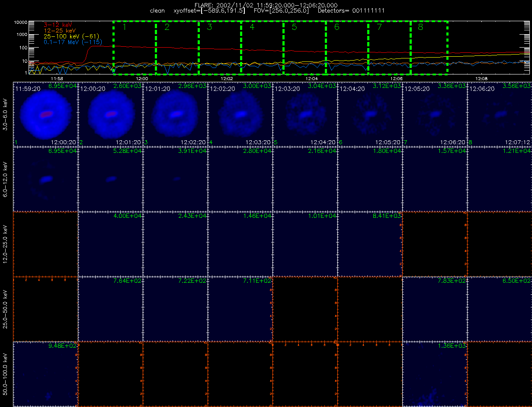Viewport: 532px width, 407px height.
Task: Select time interval 1 in the light curve
Action: click(135, 47)
